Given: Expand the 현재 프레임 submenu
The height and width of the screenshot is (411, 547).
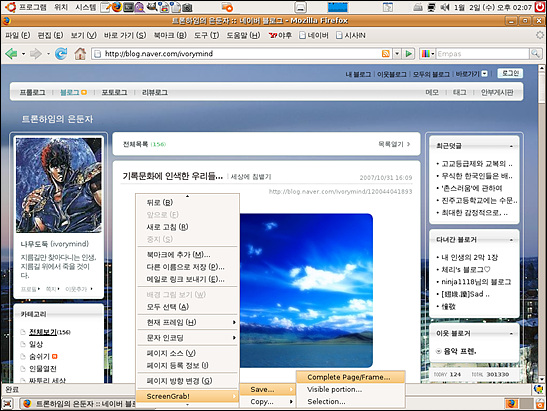Looking at the screenshot, I should [x=234, y=322].
